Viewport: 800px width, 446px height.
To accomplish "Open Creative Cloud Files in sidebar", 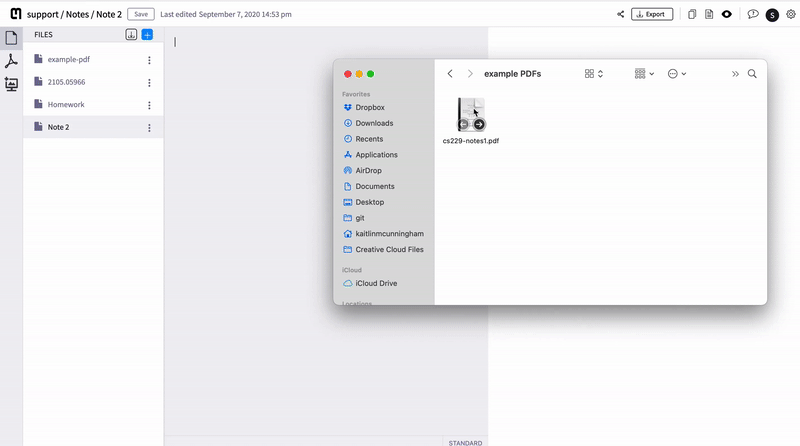I will point(385,250).
